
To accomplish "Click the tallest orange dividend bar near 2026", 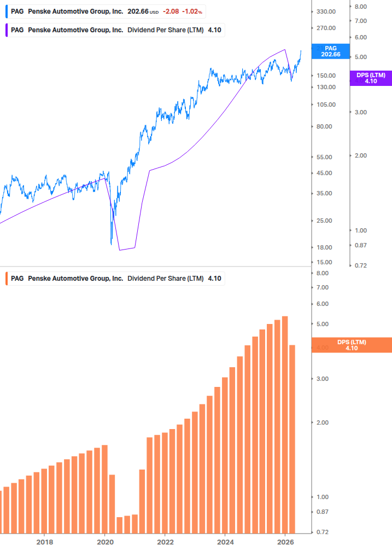I will 285,425.
